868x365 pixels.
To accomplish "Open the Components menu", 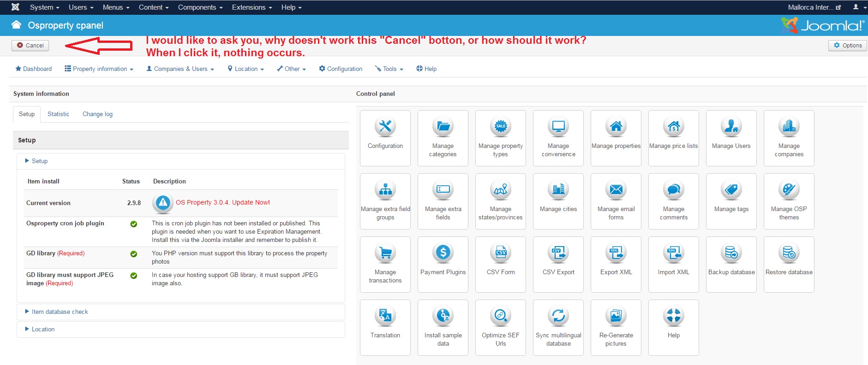I will 200,7.
